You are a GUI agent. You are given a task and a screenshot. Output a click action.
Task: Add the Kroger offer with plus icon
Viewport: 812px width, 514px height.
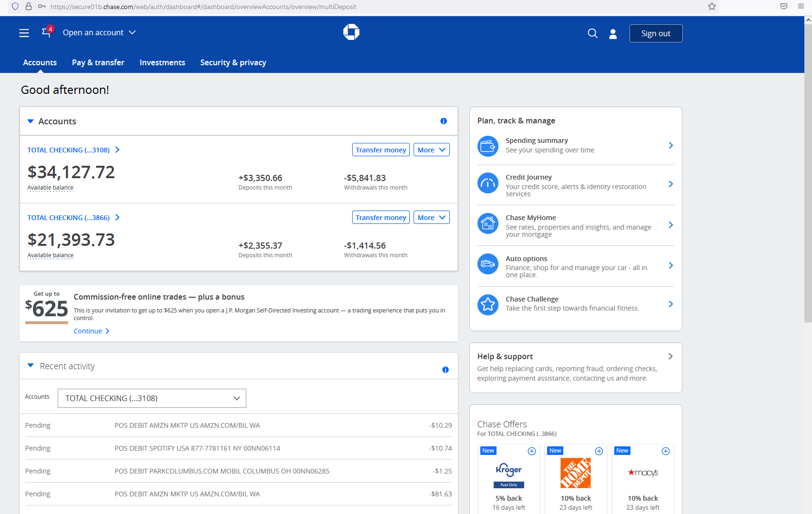pyautogui.click(x=532, y=451)
